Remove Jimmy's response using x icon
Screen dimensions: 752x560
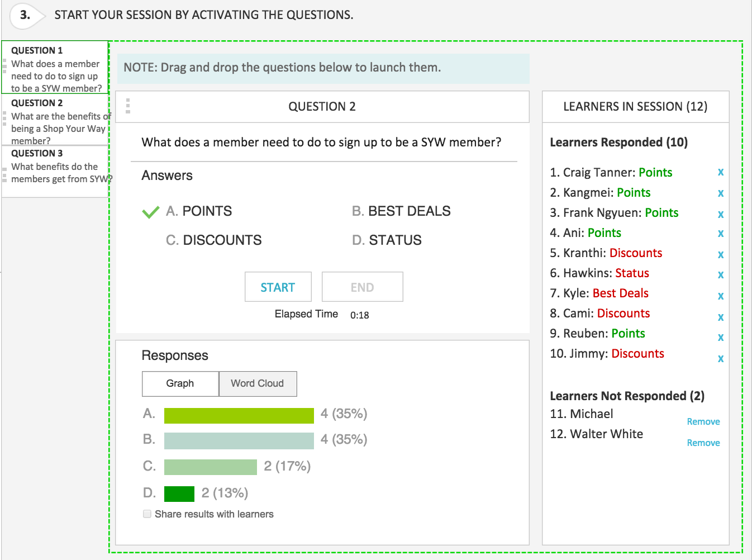coord(721,358)
